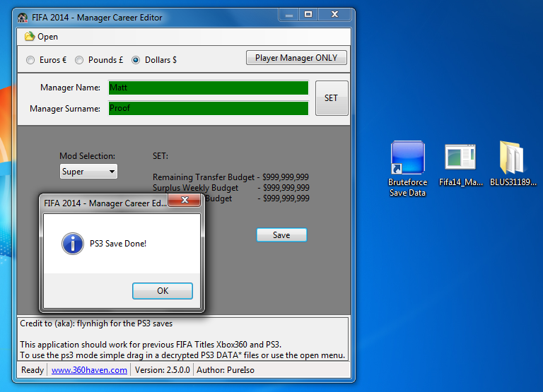Minimize the FIFA 2014 editor window
This screenshot has height=392, width=543.
tap(288, 15)
